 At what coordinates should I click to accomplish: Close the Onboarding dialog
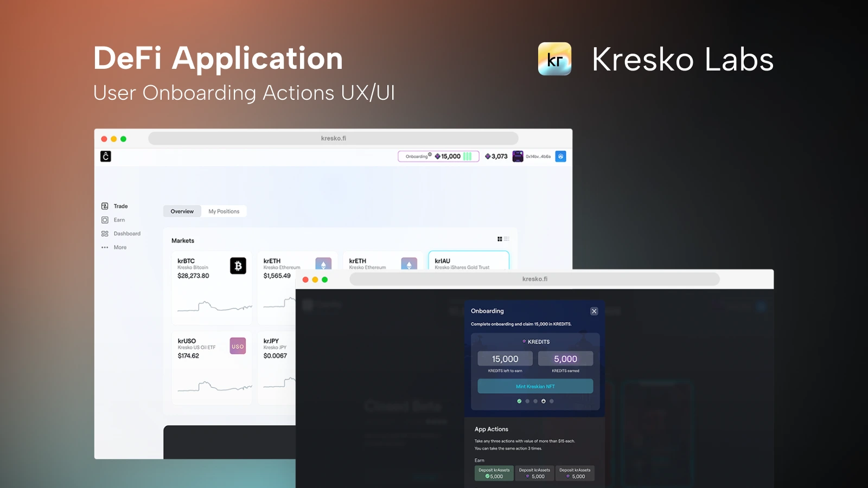(594, 311)
